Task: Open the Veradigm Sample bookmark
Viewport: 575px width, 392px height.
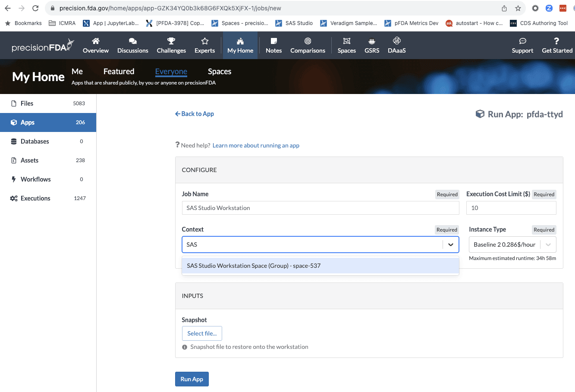Action: click(x=349, y=23)
